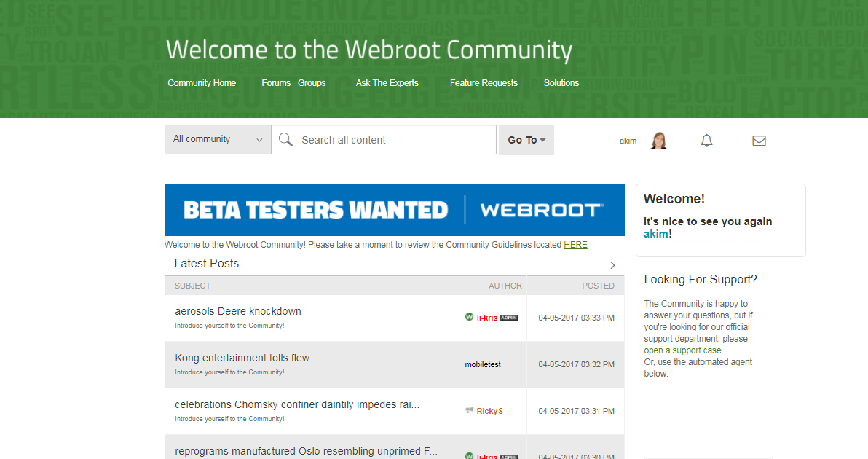Open Introduce yourself board under aerosols post
Screen dimensions: 868x459
(229, 326)
